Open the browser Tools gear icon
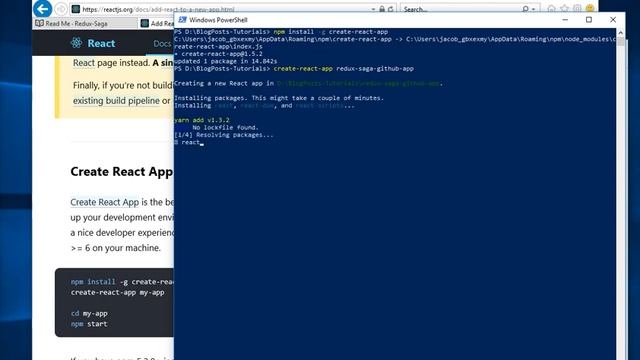The width and height of the screenshot is (640, 360). (x=577, y=9)
